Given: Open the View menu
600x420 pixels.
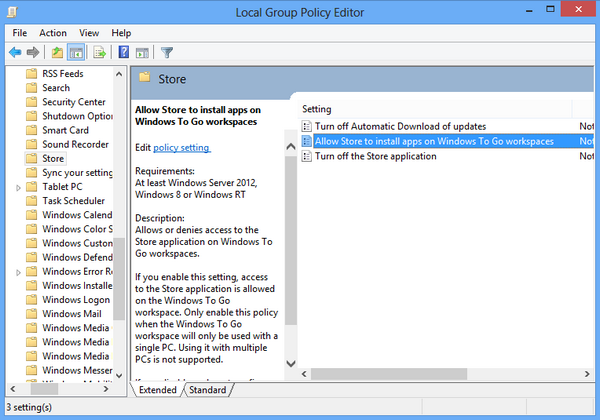Looking at the screenshot, I should click(x=89, y=33).
